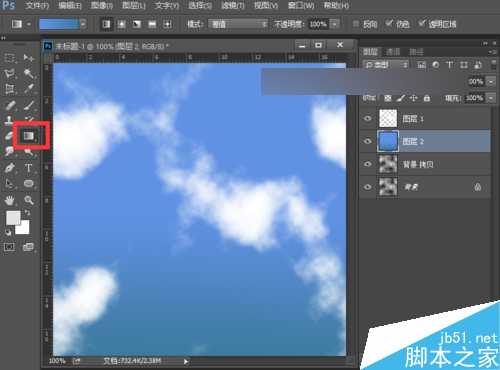Select the Type tool
The image size is (500, 370).
29,168
